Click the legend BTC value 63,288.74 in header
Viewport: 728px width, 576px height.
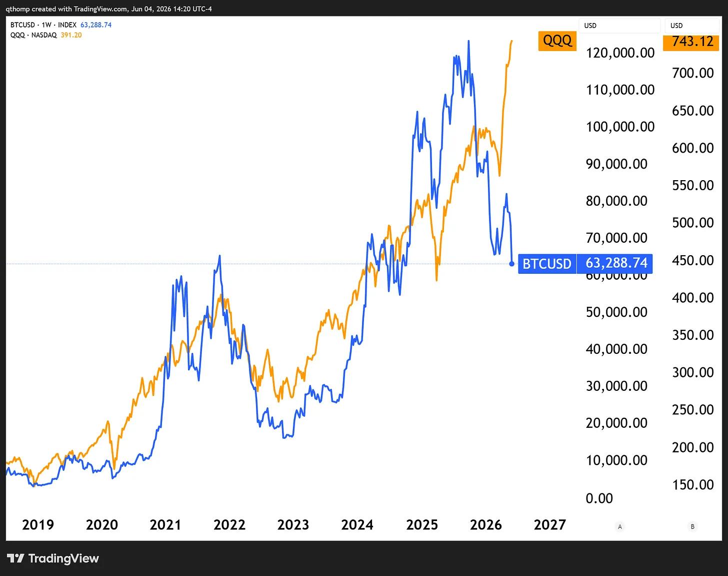click(96, 25)
